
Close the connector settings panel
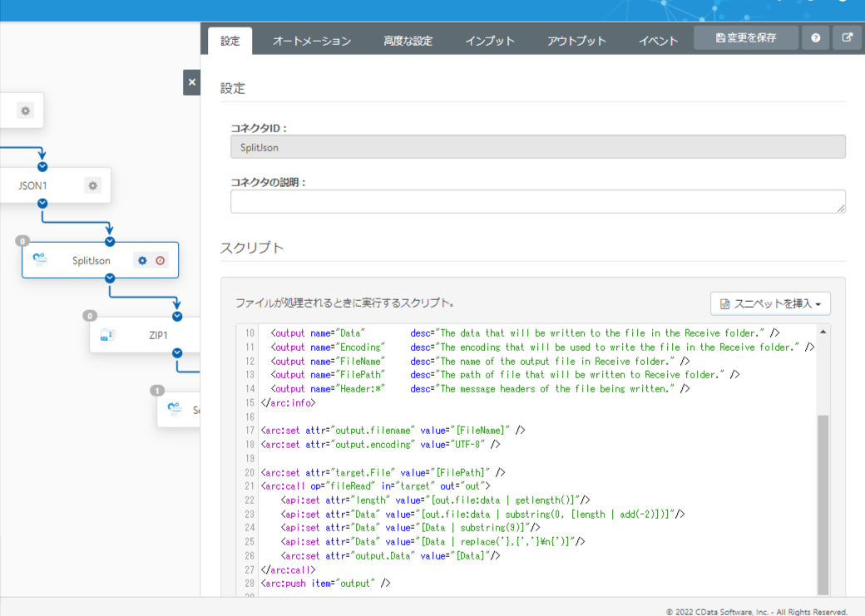(192, 82)
